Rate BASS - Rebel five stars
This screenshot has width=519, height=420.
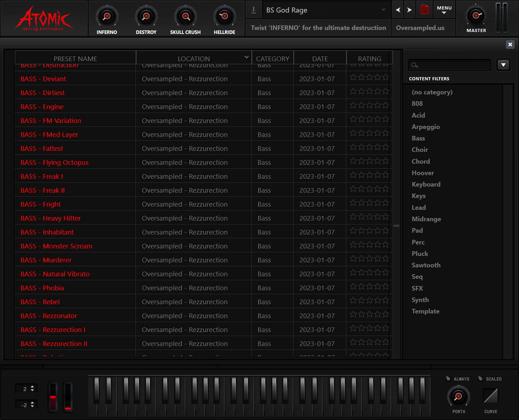(385, 300)
